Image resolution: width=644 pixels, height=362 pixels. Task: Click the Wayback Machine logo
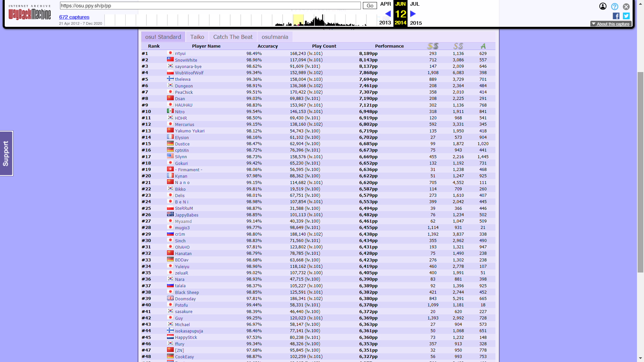click(x=30, y=12)
